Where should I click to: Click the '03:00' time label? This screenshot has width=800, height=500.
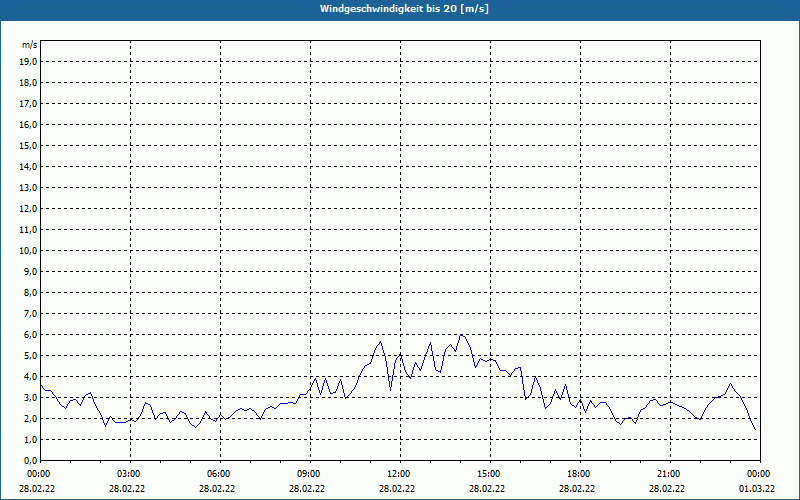coord(129,474)
